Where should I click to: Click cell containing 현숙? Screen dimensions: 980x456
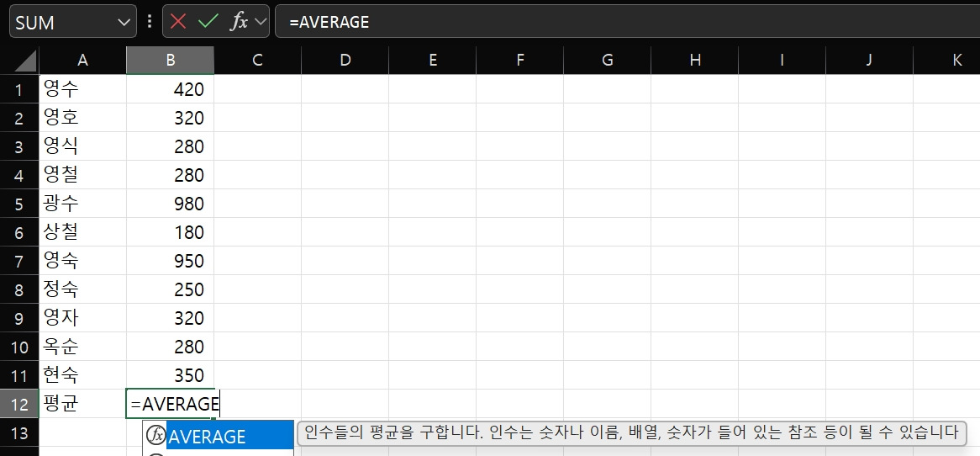(x=82, y=376)
